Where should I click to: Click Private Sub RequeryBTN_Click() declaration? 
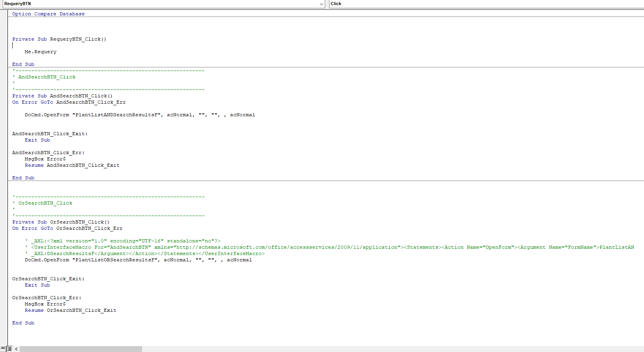(x=59, y=39)
